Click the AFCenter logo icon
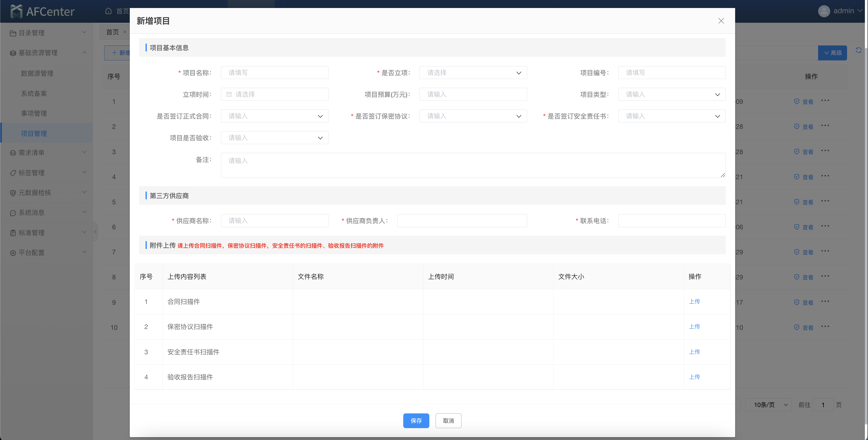Viewport: 868px width, 440px height. pos(16,11)
